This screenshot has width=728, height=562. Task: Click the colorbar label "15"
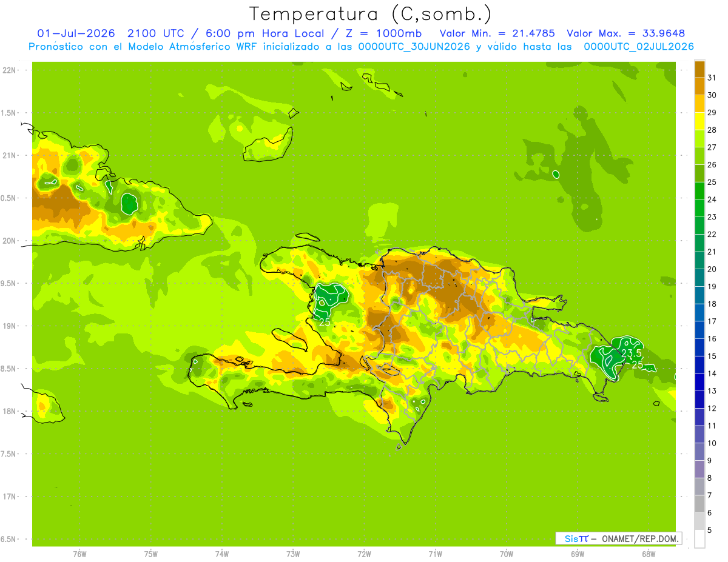pos(712,356)
